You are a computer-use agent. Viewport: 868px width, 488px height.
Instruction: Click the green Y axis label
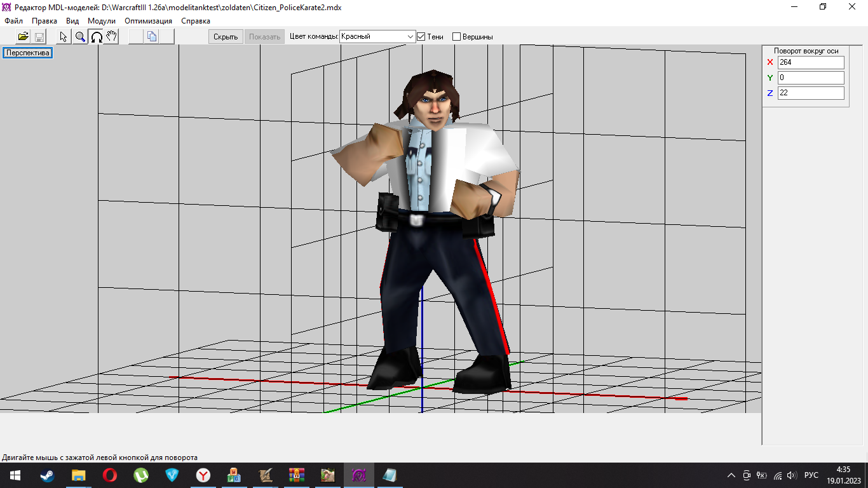pos(770,78)
